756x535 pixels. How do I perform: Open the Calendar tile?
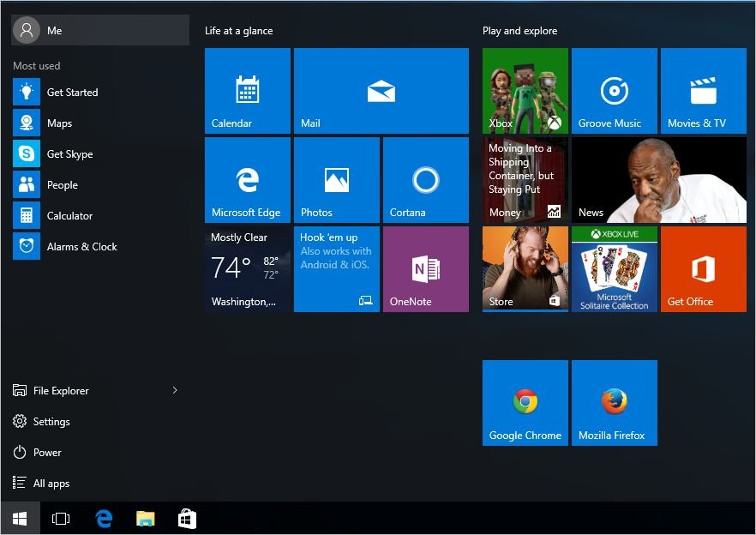[248, 91]
